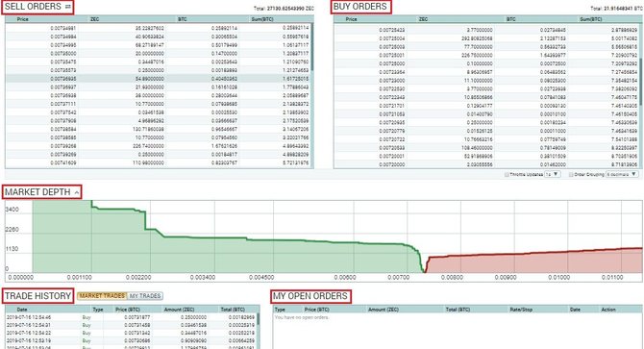Click trade dated 2019-07-16 12:54:31
Image resolution: width=644 pixels, height=349 pixels.
click(132, 325)
